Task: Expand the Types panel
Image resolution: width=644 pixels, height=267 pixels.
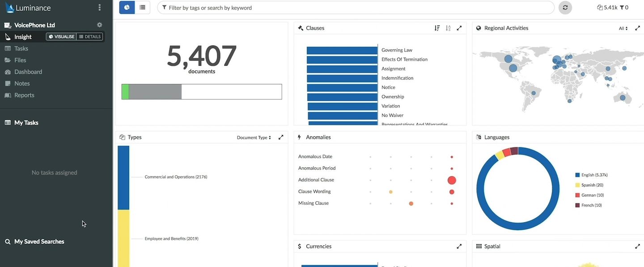Action: pyautogui.click(x=281, y=137)
